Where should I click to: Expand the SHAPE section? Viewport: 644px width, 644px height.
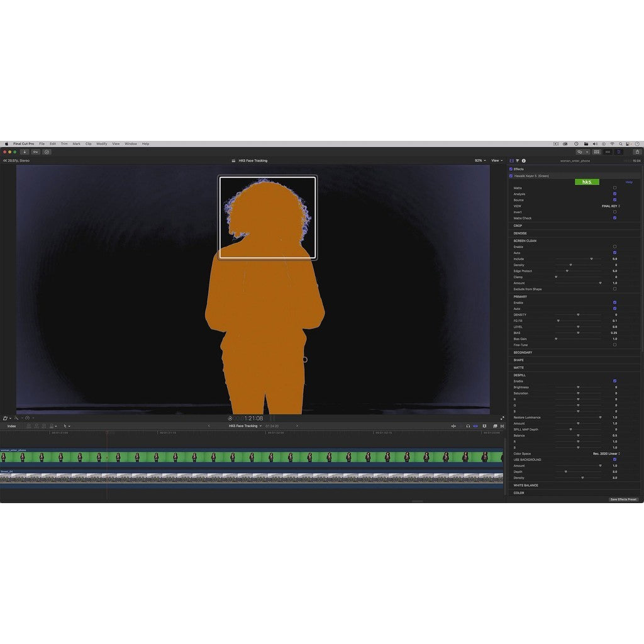[518, 360]
